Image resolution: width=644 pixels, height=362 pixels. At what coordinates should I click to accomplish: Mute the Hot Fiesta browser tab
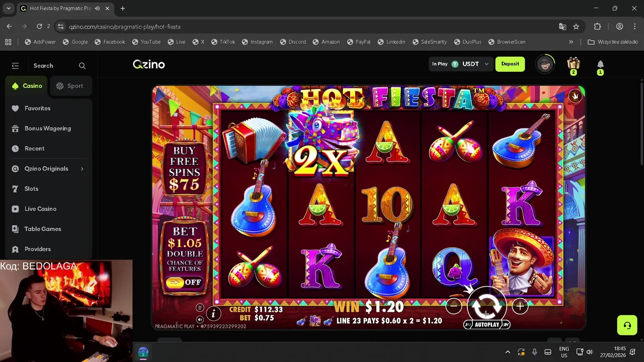click(97, 9)
